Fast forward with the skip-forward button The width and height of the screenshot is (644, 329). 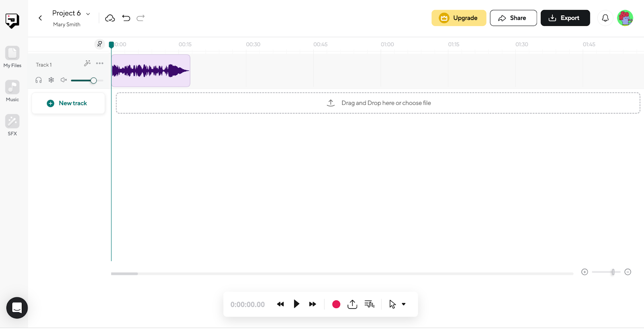pyautogui.click(x=312, y=304)
